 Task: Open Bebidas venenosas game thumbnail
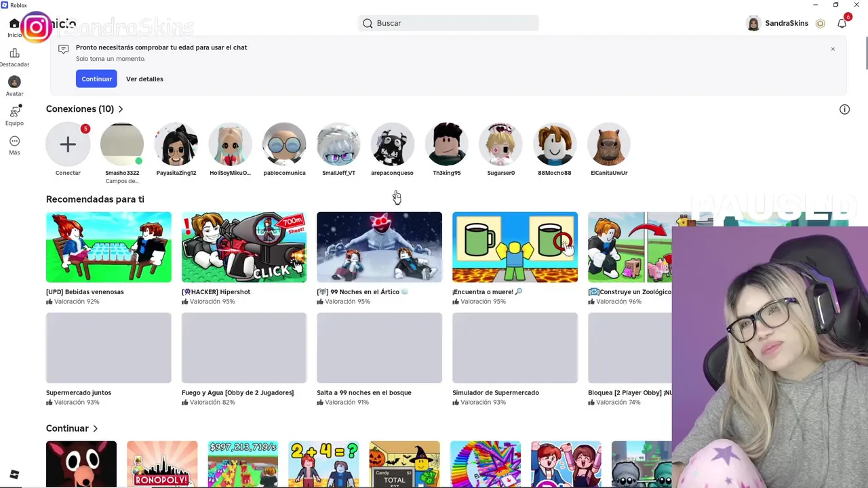pos(108,247)
